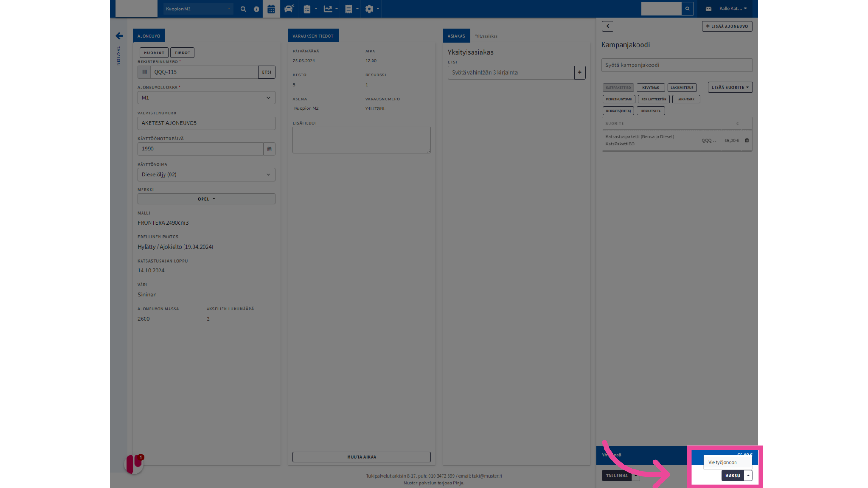Switch to the Yritysasiakas tab
Viewport: 868px width, 488px height.
tap(486, 36)
